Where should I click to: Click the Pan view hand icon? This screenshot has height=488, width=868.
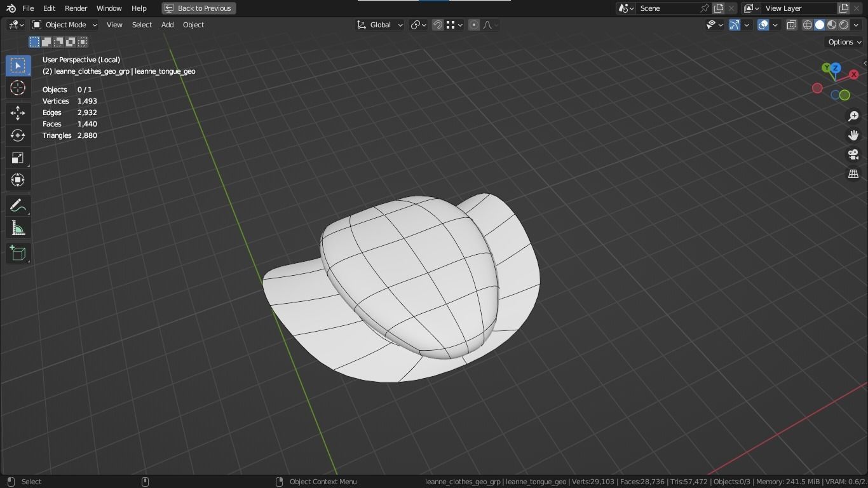pos(853,135)
